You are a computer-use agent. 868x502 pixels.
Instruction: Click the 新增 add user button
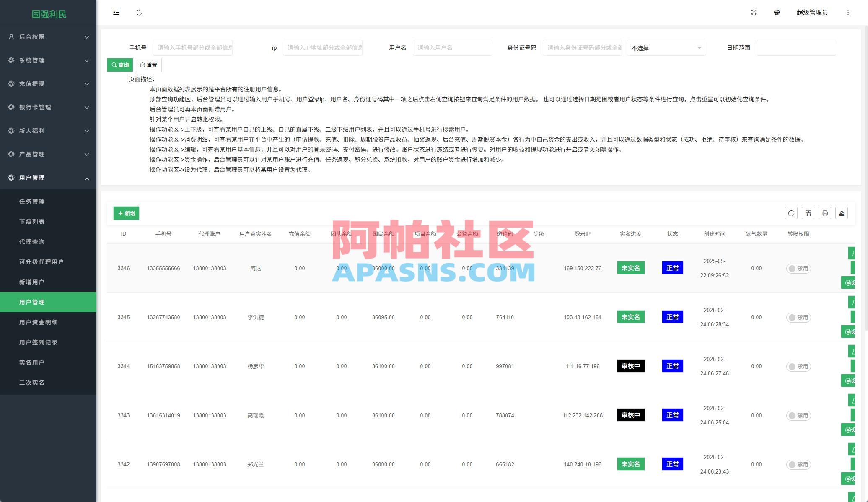[126, 213]
